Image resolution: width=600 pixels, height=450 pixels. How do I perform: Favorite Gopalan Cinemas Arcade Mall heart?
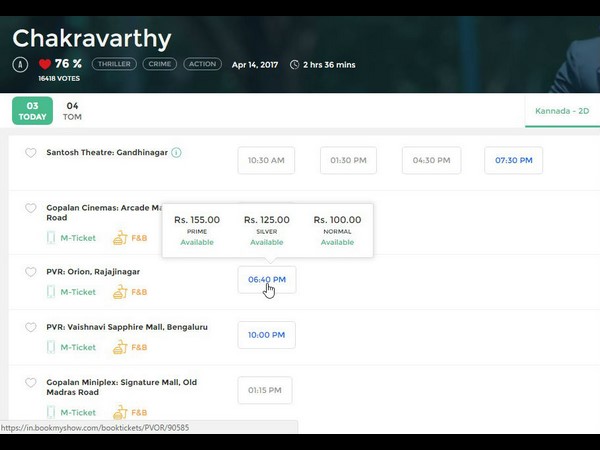[30, 208]
